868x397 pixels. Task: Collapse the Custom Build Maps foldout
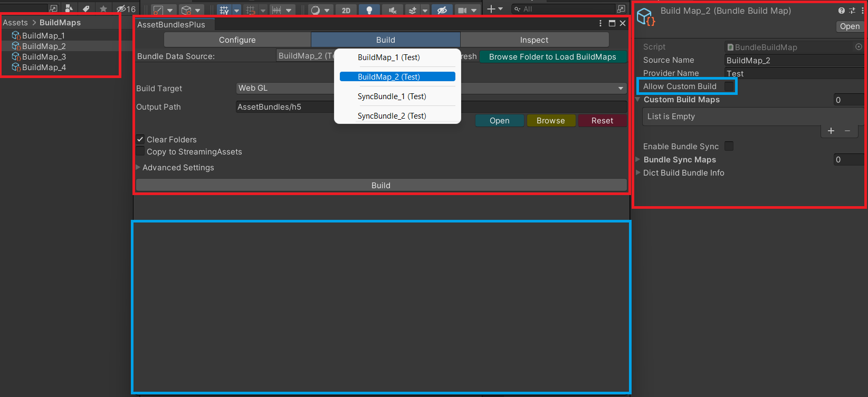[x=638, y=99]
